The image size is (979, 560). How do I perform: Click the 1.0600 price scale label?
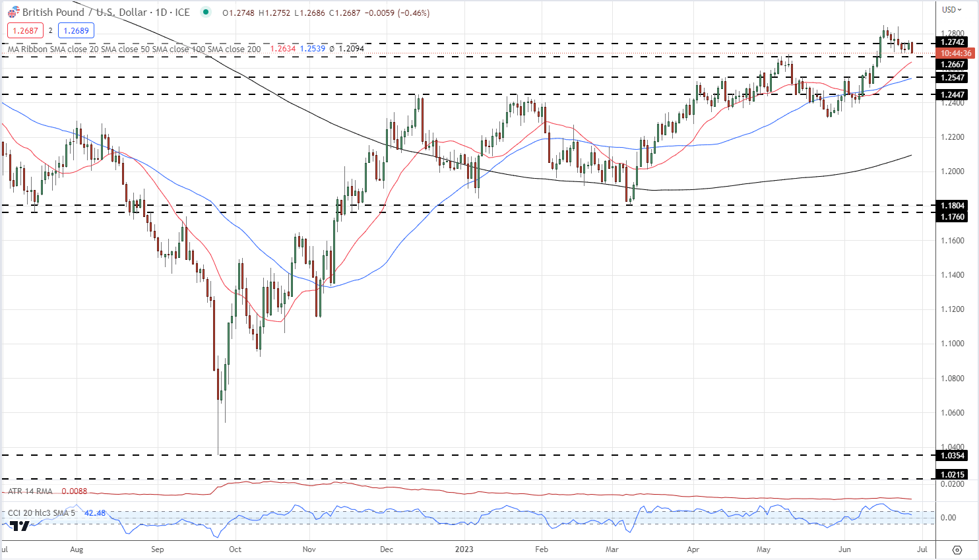pos(951,413)
